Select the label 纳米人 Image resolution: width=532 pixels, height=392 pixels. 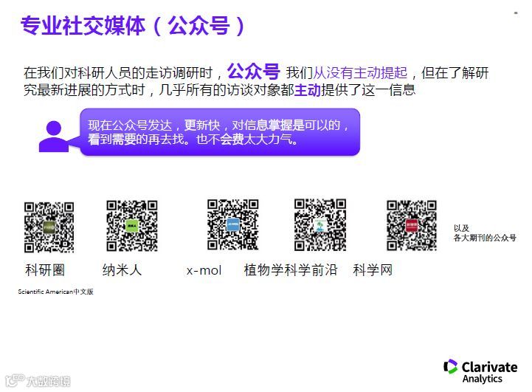[122, 270]
